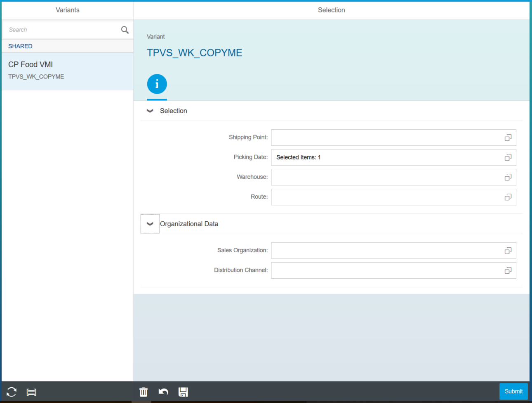Click the Shipping Point input field

click(386, 138)
